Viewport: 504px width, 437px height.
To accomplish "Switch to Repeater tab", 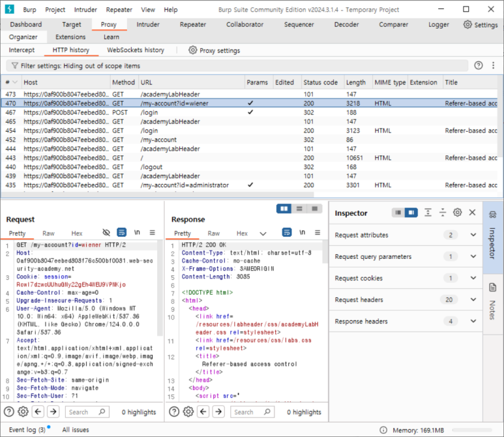I will point(192,24).
